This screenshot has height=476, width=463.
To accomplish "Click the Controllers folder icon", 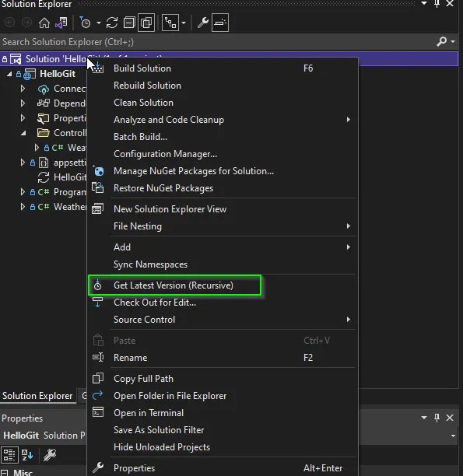I will tap(43, 133).
